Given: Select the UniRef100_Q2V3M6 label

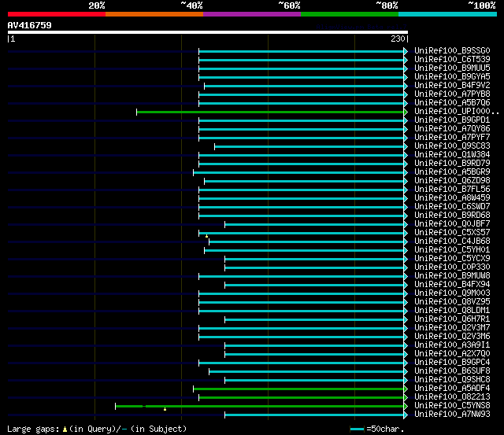Looking at the screenshot, I should (x=452, y=337).
